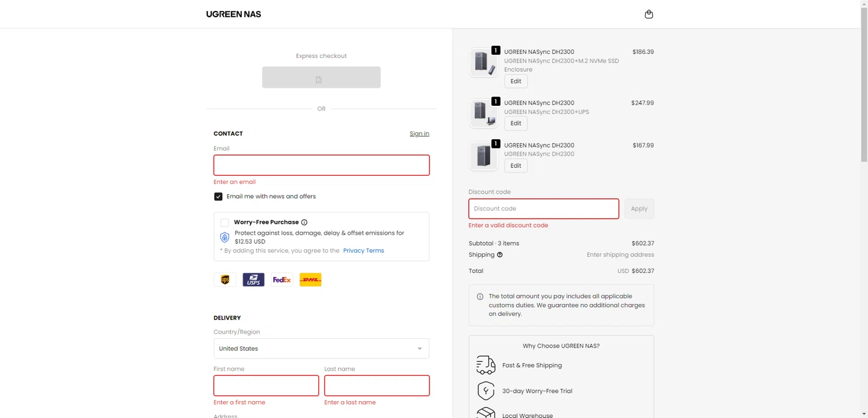
Task: Edit the DH2300+UPS item
Action: (x=516, y=123)
